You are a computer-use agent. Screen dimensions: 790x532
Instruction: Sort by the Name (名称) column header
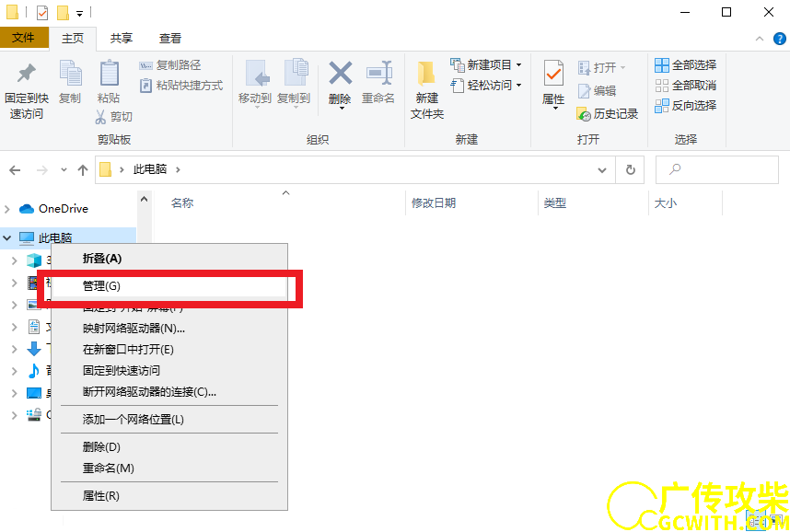(x=182, y=203)
